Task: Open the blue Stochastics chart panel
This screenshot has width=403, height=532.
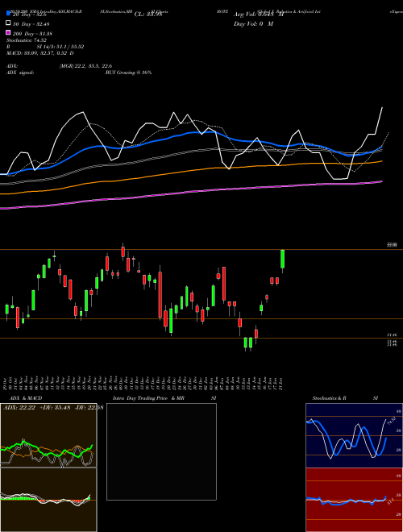Action: point(354,435)
